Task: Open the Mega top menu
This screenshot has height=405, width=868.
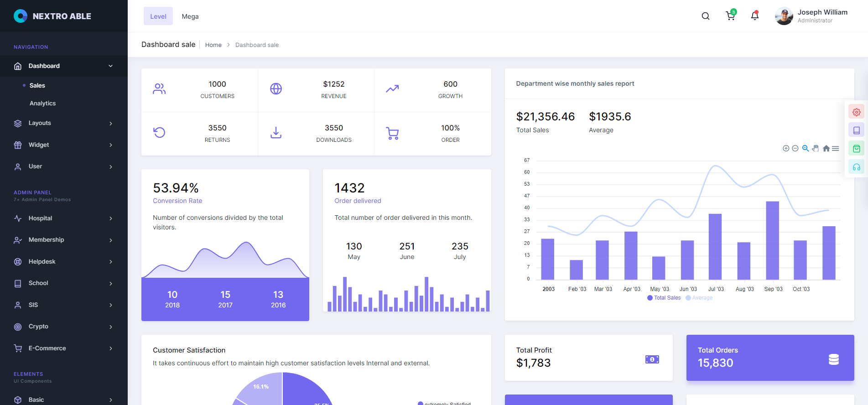Action: [190, 16]
